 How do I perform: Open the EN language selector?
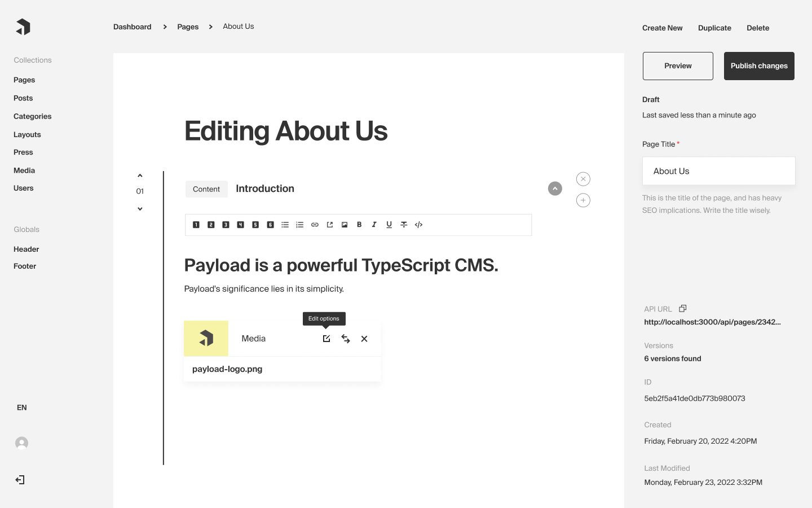[22, 408]
